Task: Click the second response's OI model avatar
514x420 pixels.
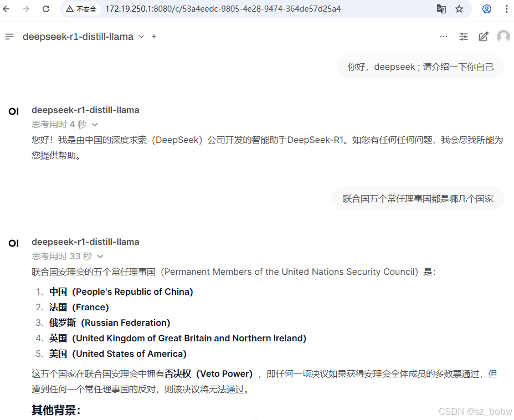Action: (14, 243)
